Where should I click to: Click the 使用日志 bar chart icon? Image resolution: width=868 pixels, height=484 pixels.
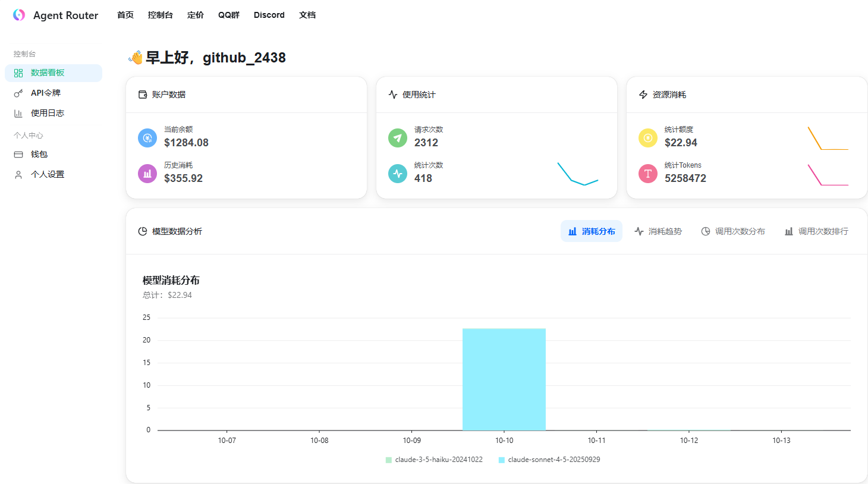(x=18, y=114)
